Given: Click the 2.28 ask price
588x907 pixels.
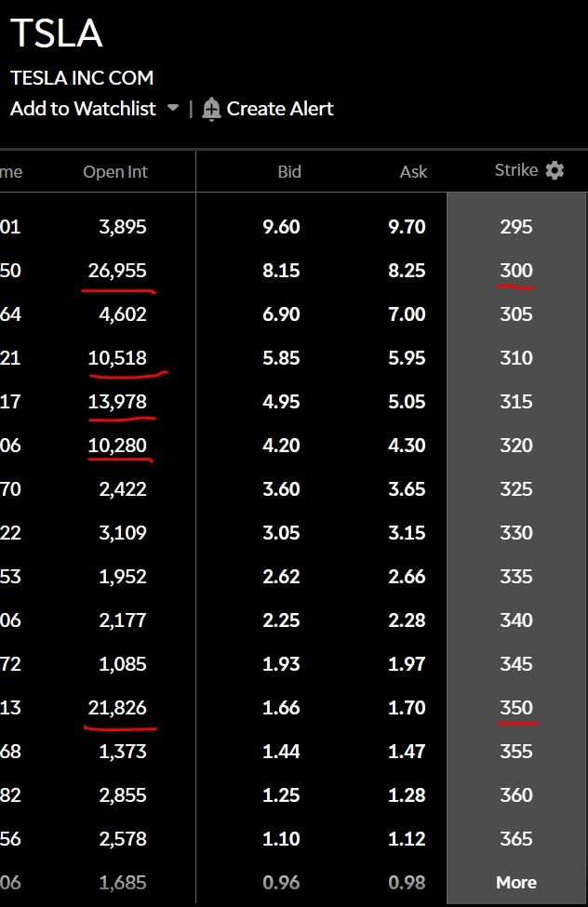Looking at the screenshot, I should pos(407,620).
